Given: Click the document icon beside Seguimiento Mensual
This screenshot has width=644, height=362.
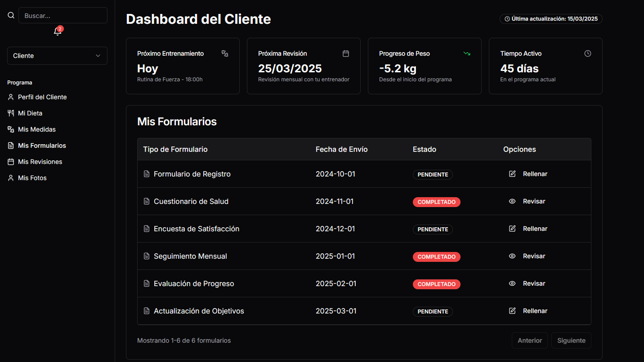Looking at the screenshot, I should pyautogui.click(x=146, y=256).
